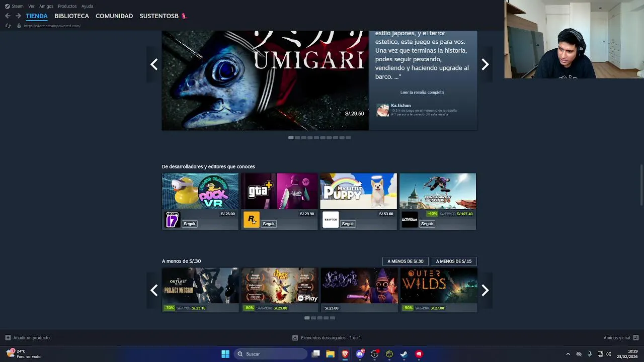Open the Steam menu
The height and width of the screenshot is (362, 644).
click(x=14, y=6)
